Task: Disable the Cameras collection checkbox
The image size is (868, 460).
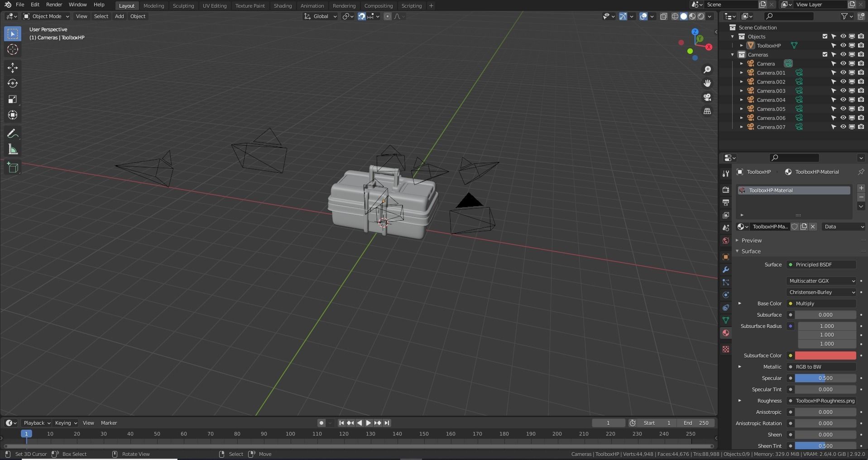Action: (825, 54)
